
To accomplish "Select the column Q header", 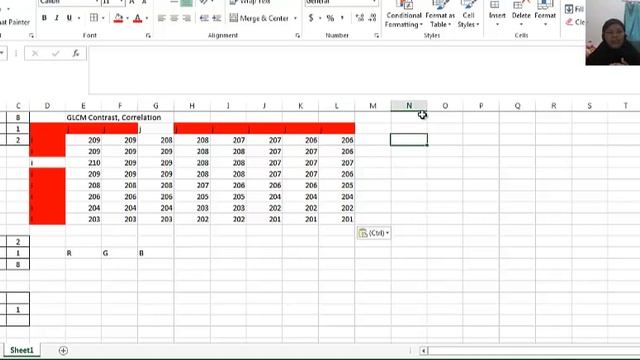I will pos(517,106).
